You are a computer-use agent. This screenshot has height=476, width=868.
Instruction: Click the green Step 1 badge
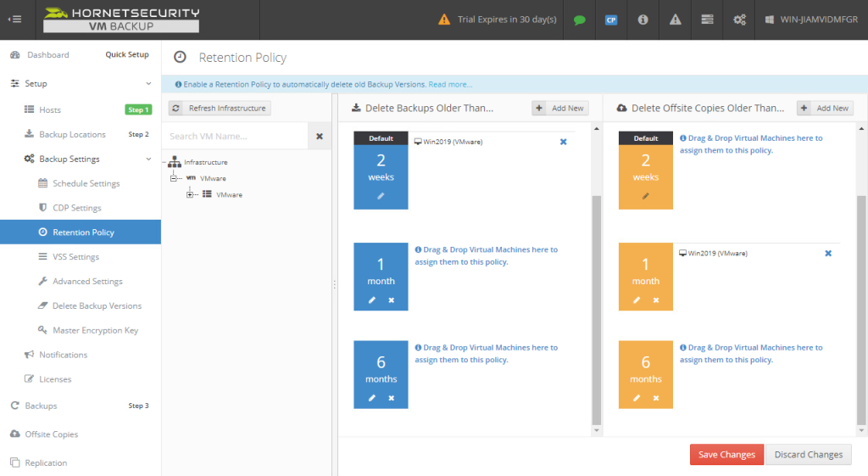pyautogui.click(x=138, y=109)
